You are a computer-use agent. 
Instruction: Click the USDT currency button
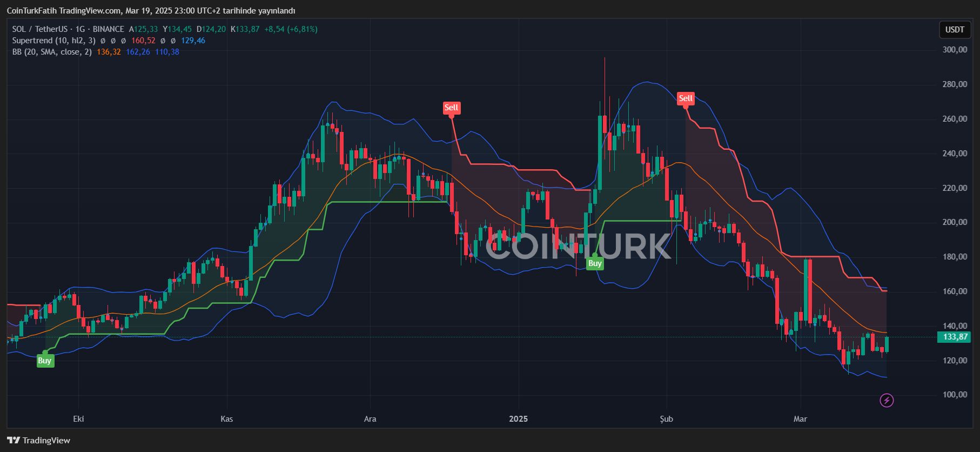click(955, 29)
